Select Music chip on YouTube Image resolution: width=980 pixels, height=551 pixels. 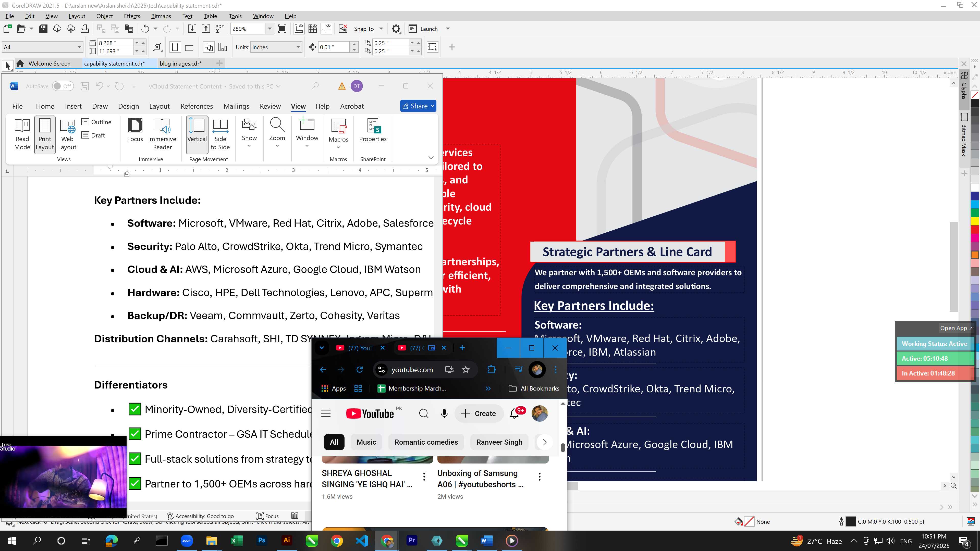tap(366, 442)
